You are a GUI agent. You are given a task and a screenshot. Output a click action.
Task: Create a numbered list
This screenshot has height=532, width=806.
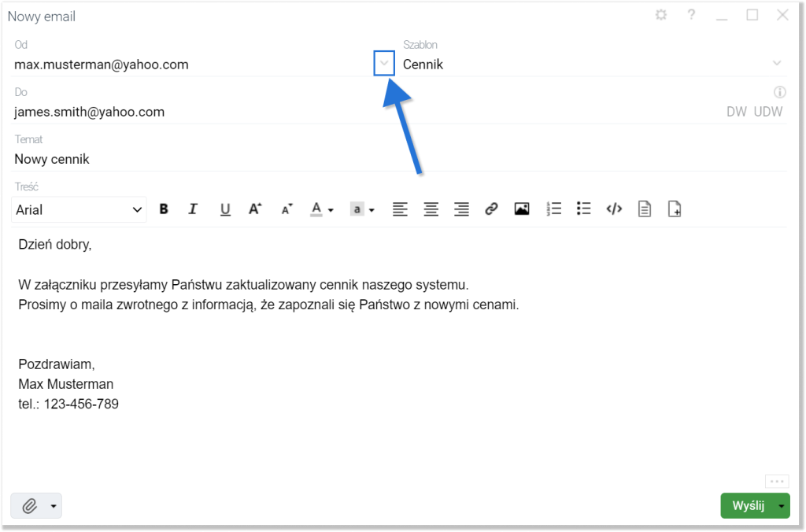[554, 209]
